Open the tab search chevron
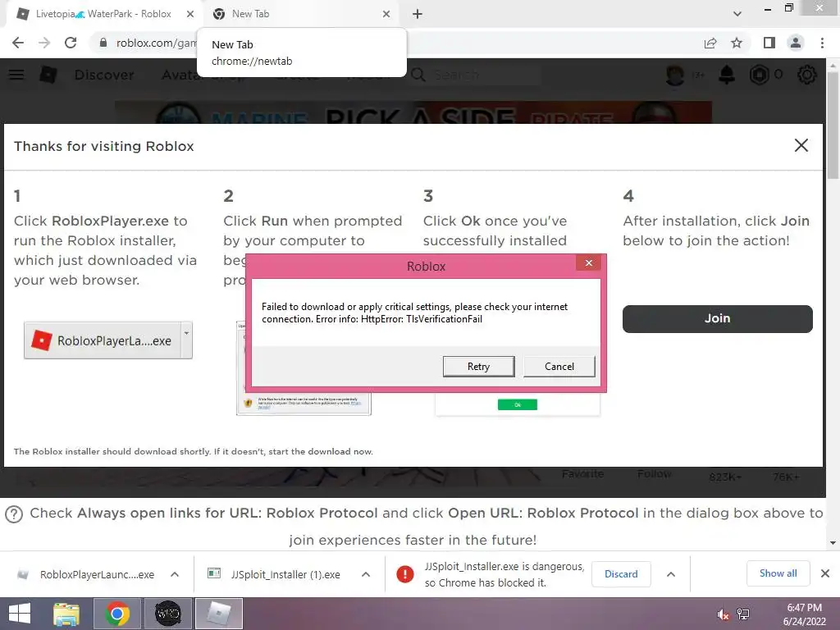 point(737,14)
